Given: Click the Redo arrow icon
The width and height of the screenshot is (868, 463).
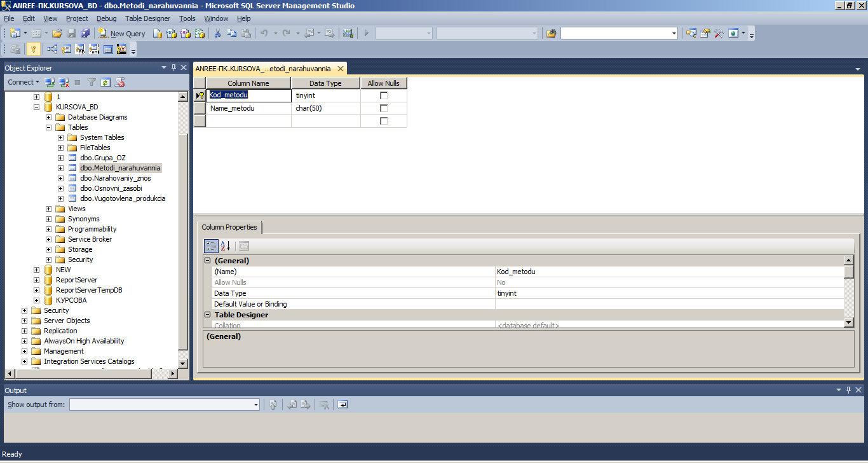Looking at the screenshot, I should [287, 33].
